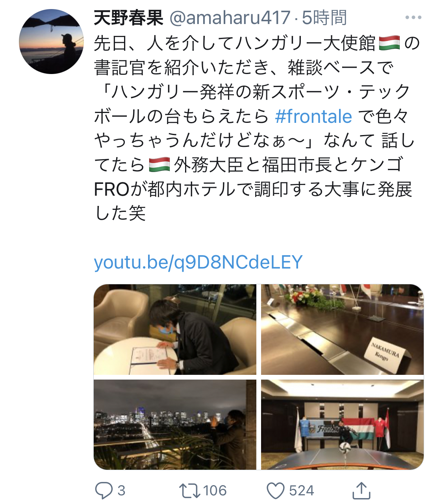Tap Hungarian flag emoji after 大使館
The height and width of the screenshot is (504, 443).
tap(389, 43)
